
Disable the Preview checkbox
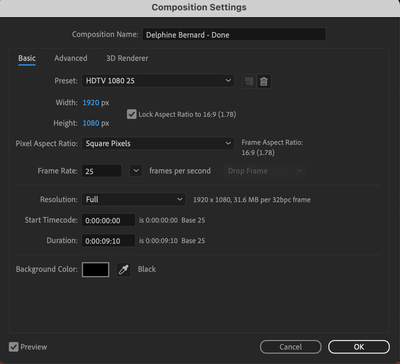[14, 347]
